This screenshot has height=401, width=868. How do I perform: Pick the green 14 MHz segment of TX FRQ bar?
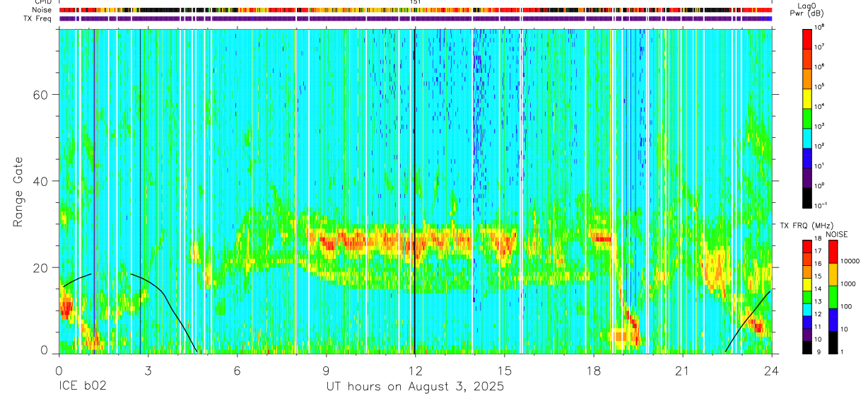click(x=807, y=296)
